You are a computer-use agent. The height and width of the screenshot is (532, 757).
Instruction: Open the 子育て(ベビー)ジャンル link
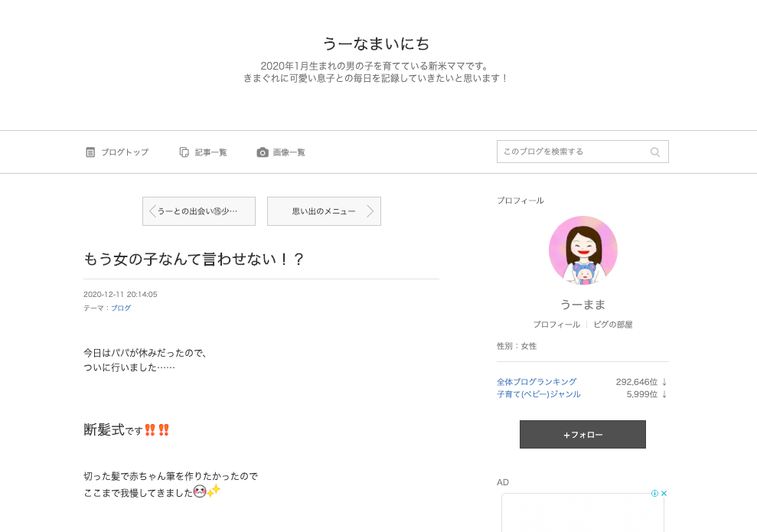(x=539, y=394)
